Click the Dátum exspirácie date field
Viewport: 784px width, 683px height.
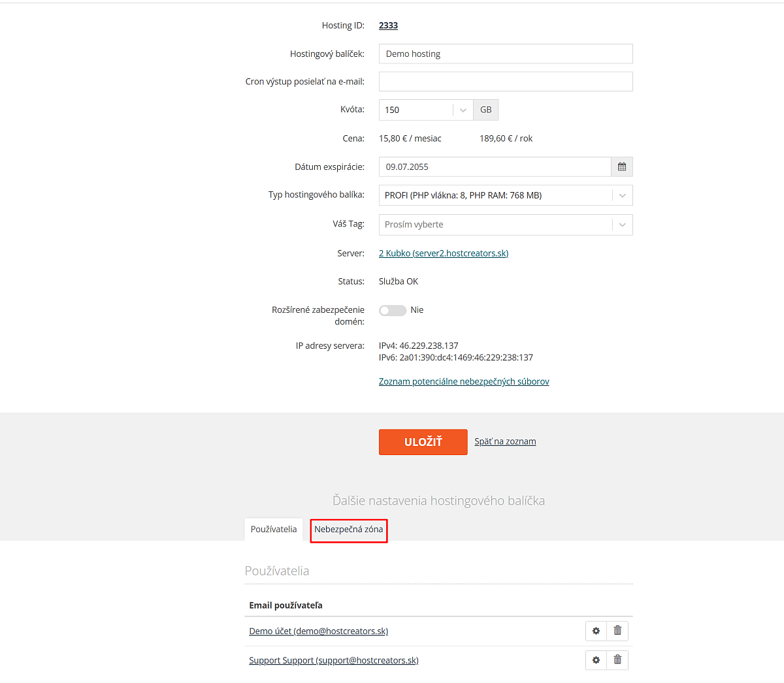pyautogui.click(x=495, y=167)
